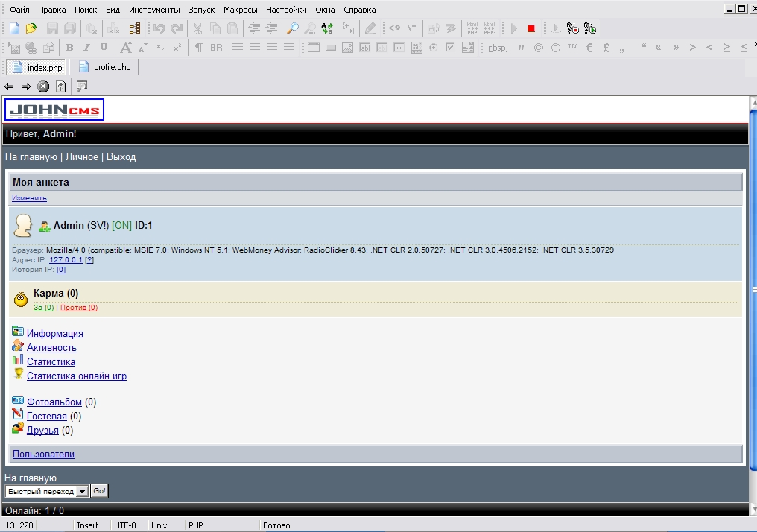Image resolution: width=757 pixels, height=532 pixels.
Task: Click the browser stop loading icon
Action: coord(43,86)
